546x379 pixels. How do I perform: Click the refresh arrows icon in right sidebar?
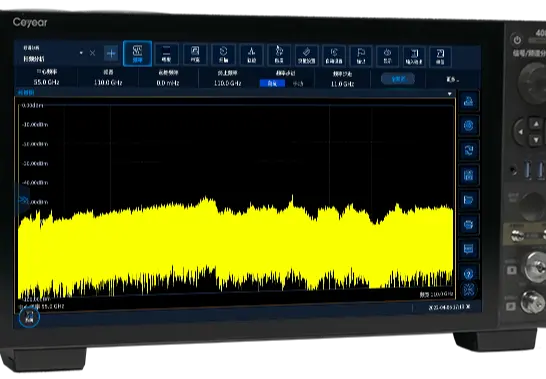tap(469, 150)
